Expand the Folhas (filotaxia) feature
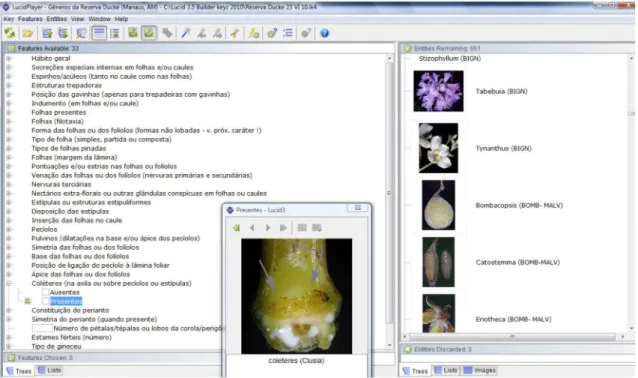 (9, 121)
